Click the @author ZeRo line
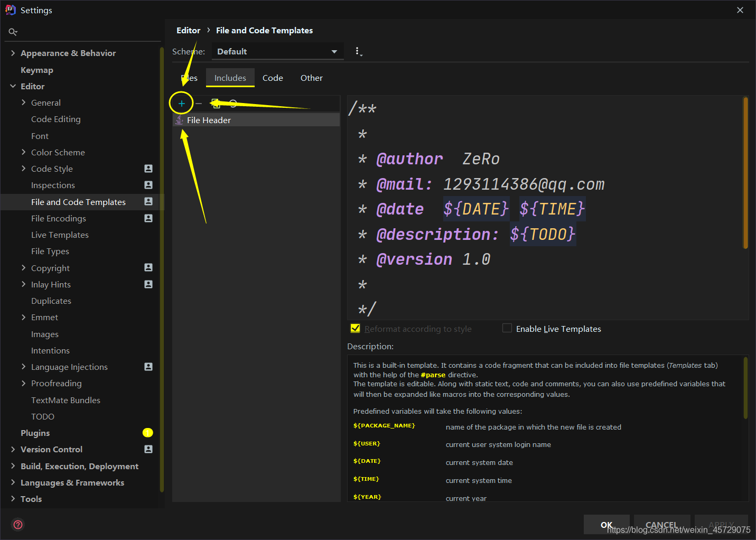The image size is (756, 540). 437,159
